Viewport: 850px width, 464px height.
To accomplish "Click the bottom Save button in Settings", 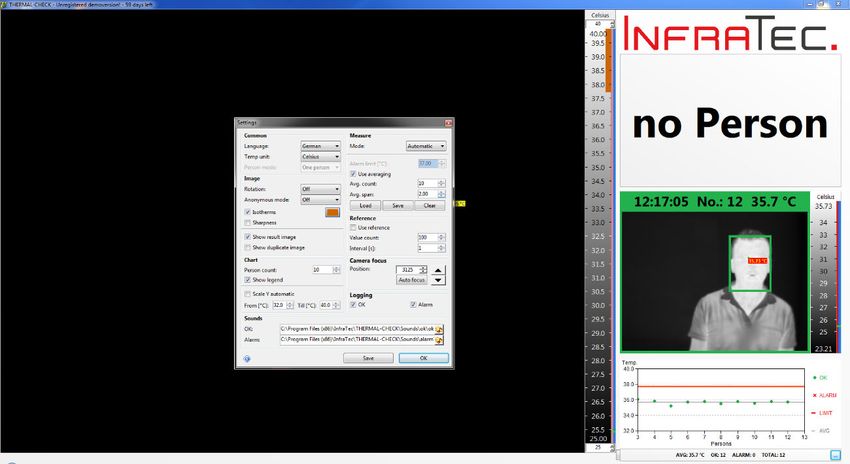I will pyautogui.click(x=368, y=358).
